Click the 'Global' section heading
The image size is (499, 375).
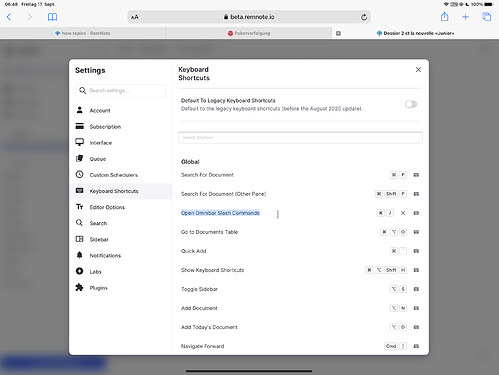tap(190, 162)
